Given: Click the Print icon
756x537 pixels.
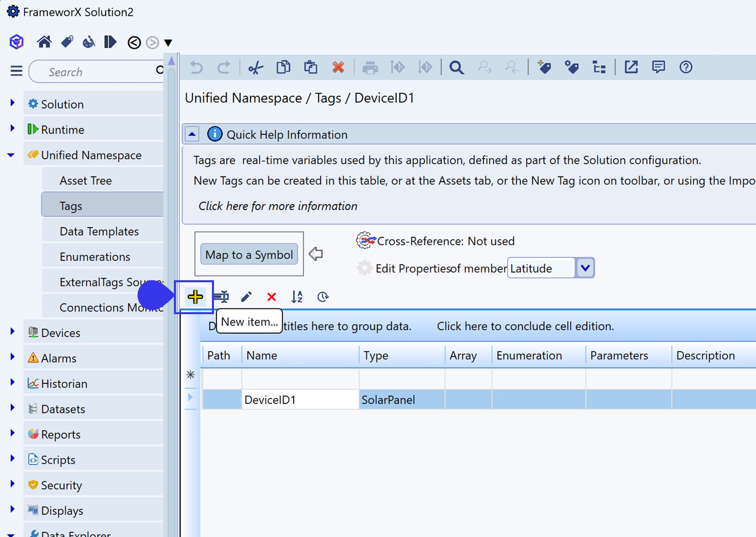Looking at the screenshot, I should coord(370,68).
